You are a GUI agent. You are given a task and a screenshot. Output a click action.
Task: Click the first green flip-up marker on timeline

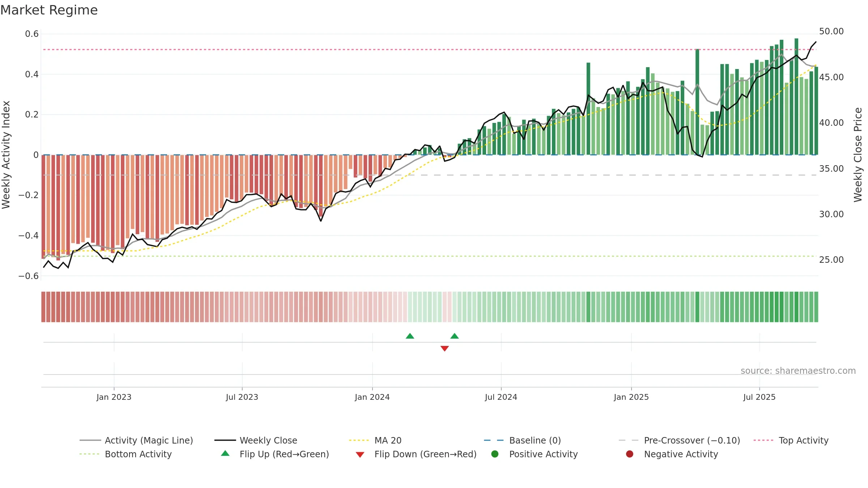[x=410, y=336]
